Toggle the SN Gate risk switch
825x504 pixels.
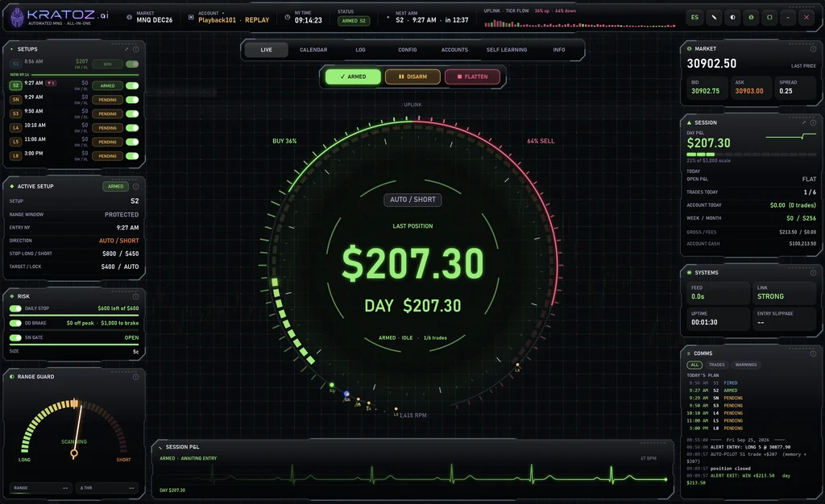coord(15,338)
